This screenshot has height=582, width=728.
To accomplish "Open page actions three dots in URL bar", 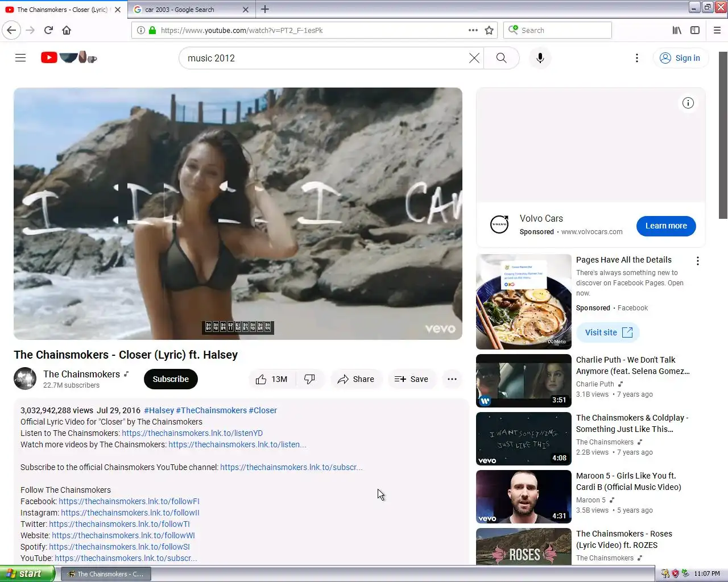I will pos(473,30).
